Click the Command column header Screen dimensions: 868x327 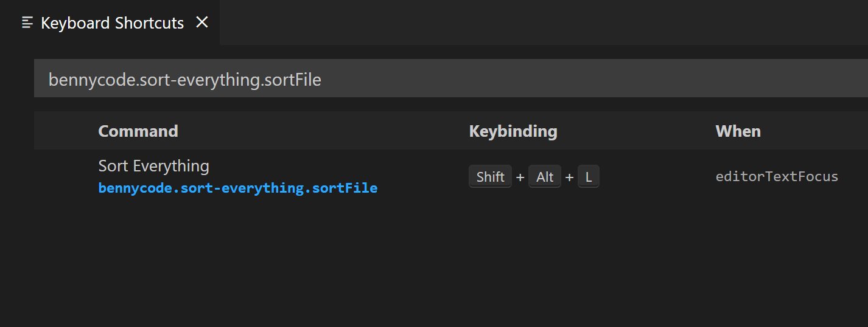[138, 131]
